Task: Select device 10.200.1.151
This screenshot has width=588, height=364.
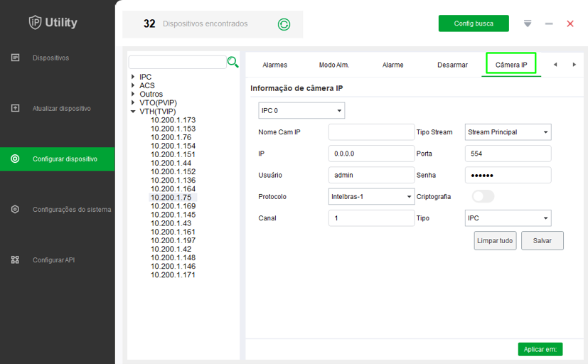Action: (173, 154)
